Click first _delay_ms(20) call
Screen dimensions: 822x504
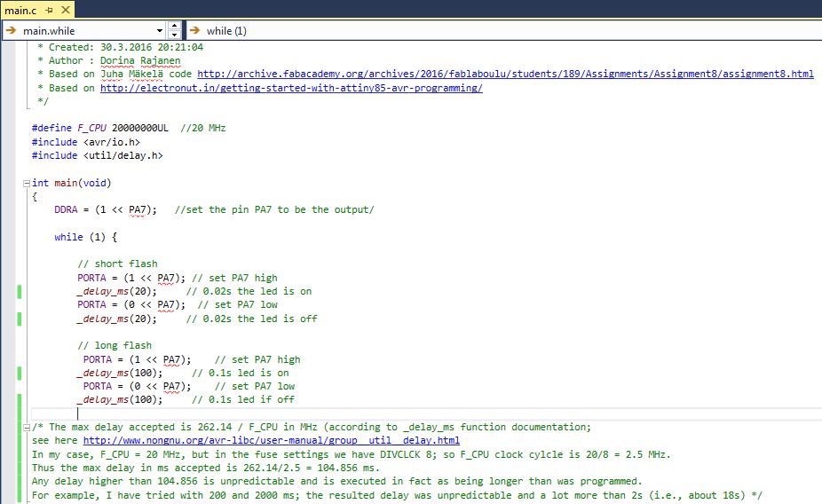117,291
